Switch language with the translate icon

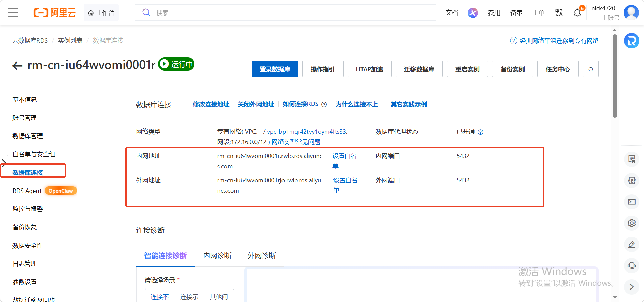point(559,13)
